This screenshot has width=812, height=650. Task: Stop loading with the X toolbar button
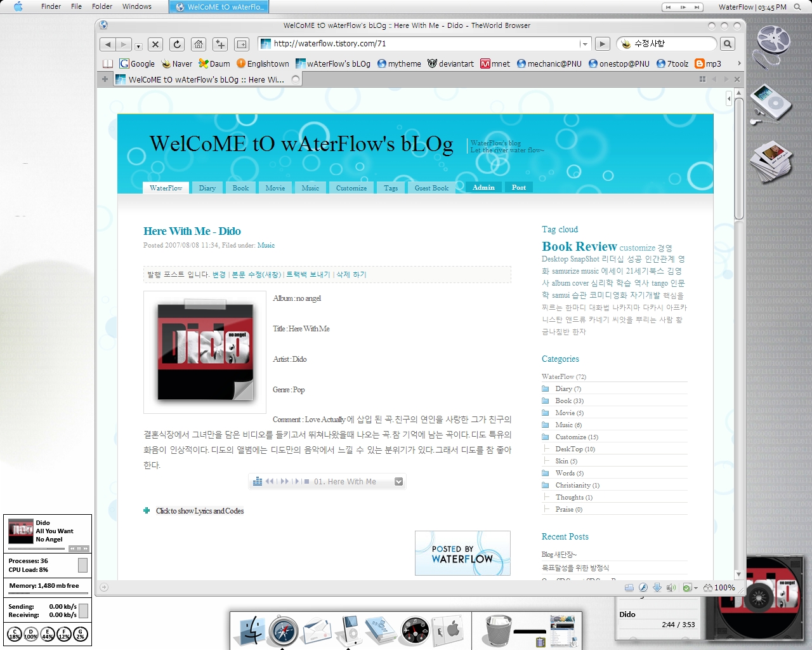click(155, 44)
